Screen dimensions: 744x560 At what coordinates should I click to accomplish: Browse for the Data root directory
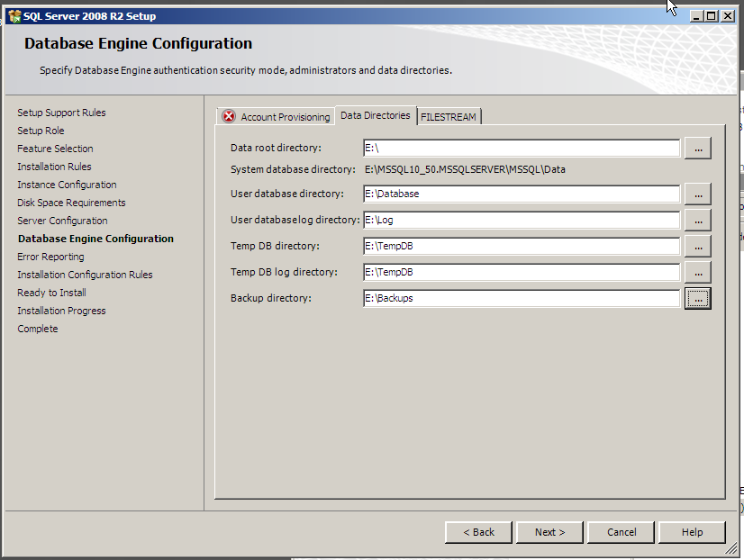coord(698,148)
